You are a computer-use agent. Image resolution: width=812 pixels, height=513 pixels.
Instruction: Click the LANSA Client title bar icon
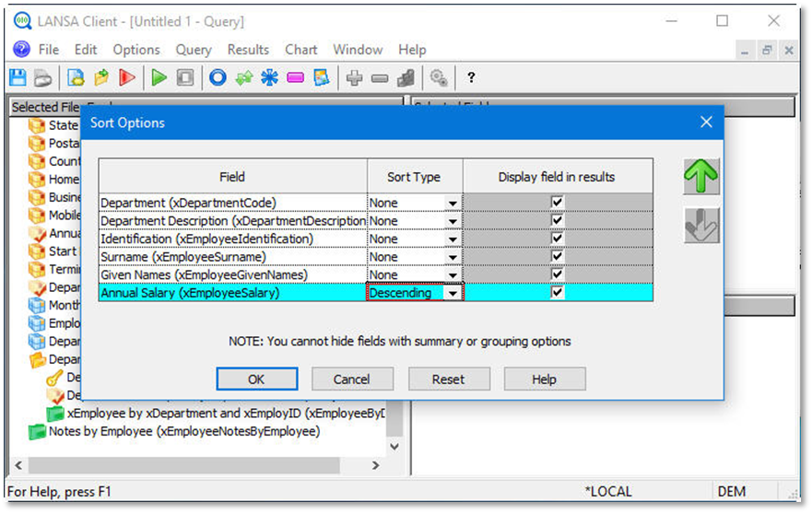(23, 21)
